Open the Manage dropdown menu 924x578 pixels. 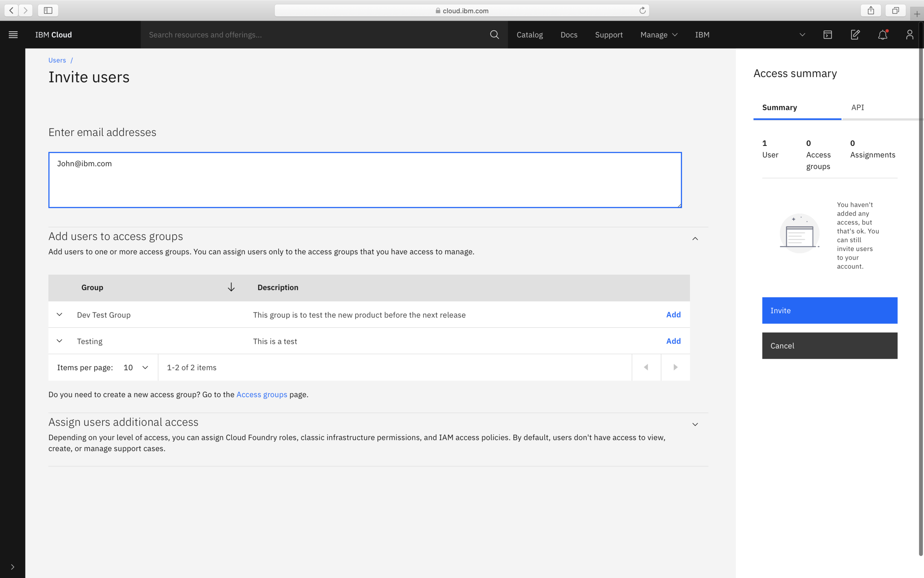(659, 35)
